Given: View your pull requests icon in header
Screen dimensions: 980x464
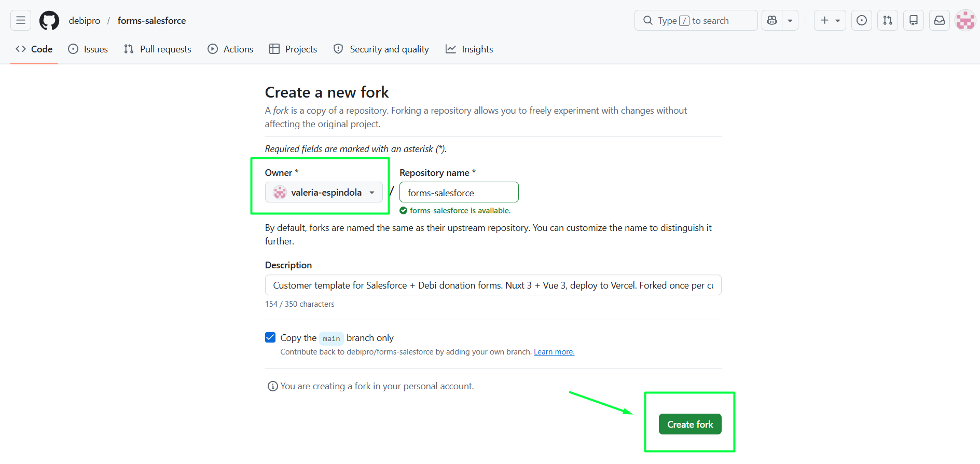Looking at the screenshot, I should (x=888, y=20).
